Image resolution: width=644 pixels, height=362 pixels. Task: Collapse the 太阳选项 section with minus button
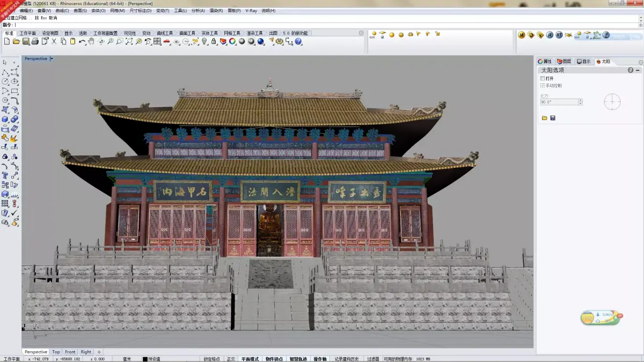(x=638, y=70)
